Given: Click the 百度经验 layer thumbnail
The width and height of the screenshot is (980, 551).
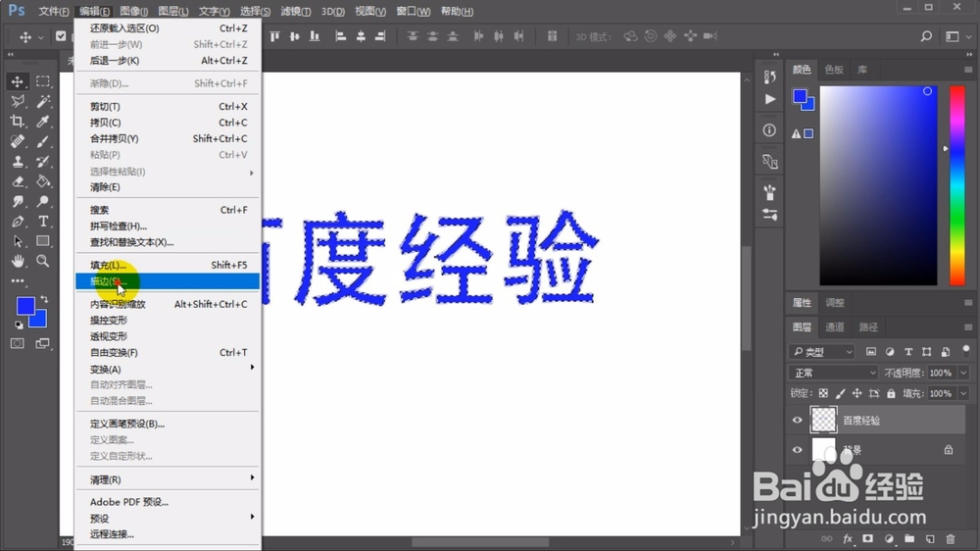Looking at the screenshot, I should tap(823, 420).
